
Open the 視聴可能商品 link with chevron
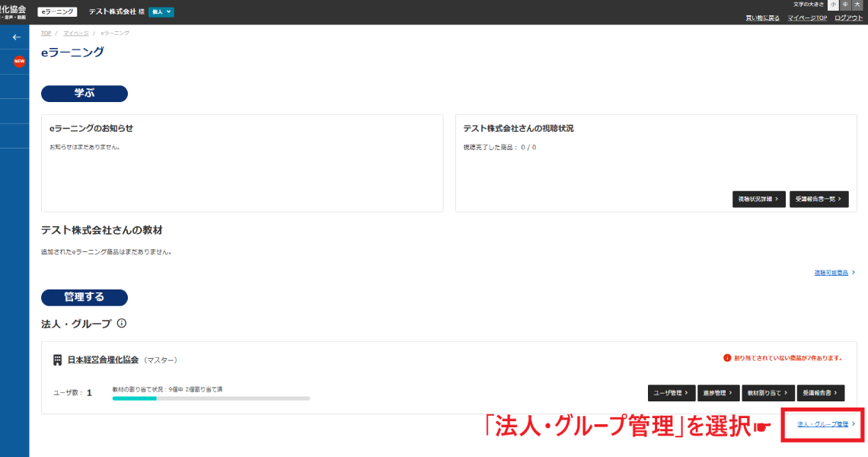[834, 272]
